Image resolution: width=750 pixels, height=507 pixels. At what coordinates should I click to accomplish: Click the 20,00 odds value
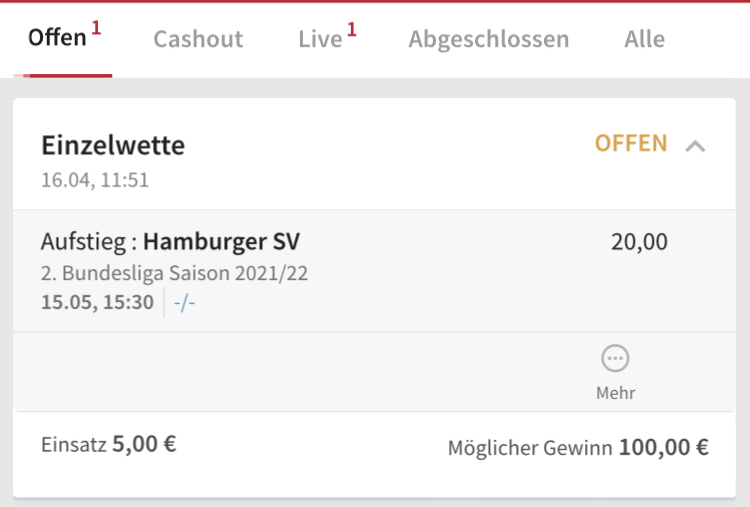tap(639, 242)
